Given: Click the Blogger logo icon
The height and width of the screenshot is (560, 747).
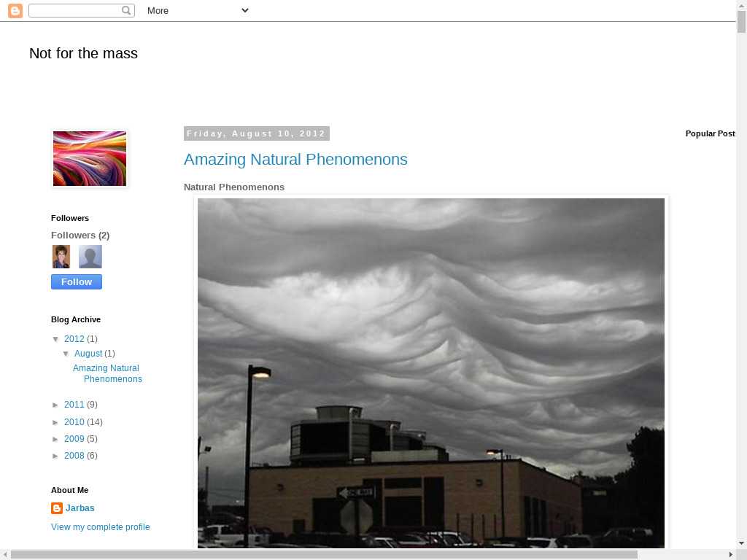Looking at the screenshot, I should [15, 10].
